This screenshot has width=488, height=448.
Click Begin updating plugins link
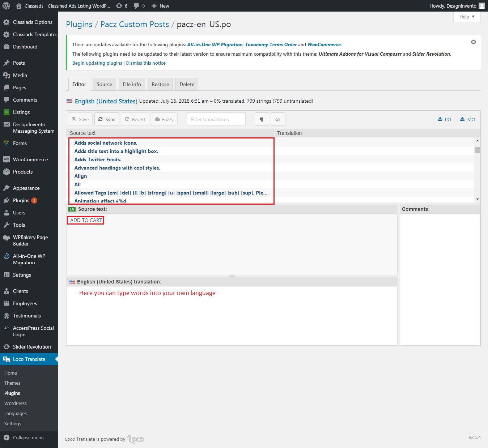(x=97, y=63)
